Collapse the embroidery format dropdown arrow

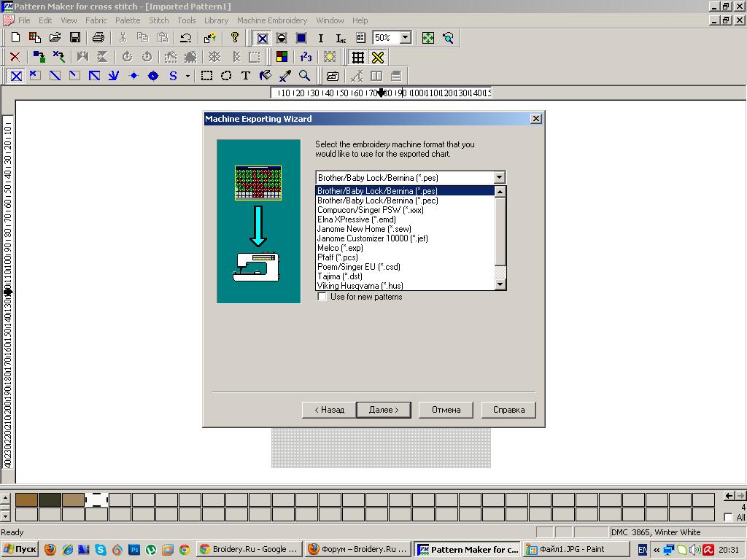[499, 177]
